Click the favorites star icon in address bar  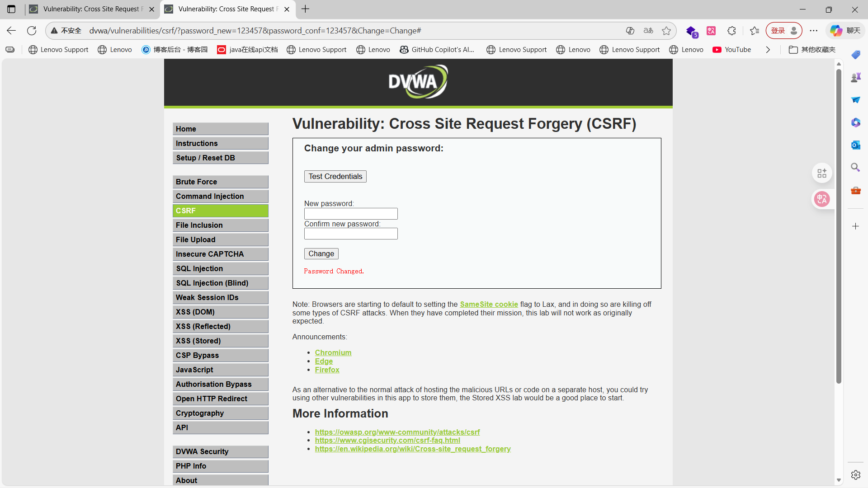pyautogui.click(x=666, y=31)
